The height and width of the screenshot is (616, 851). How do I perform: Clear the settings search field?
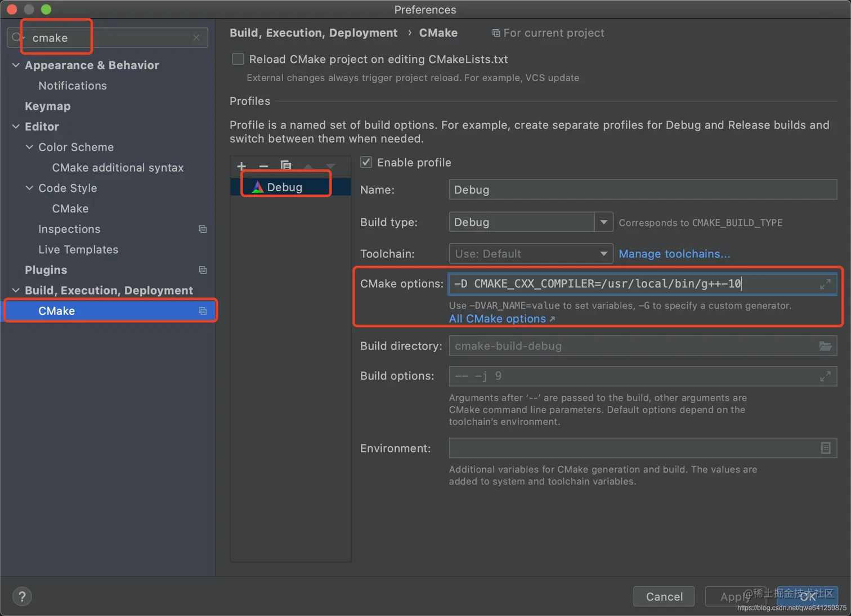196,38
